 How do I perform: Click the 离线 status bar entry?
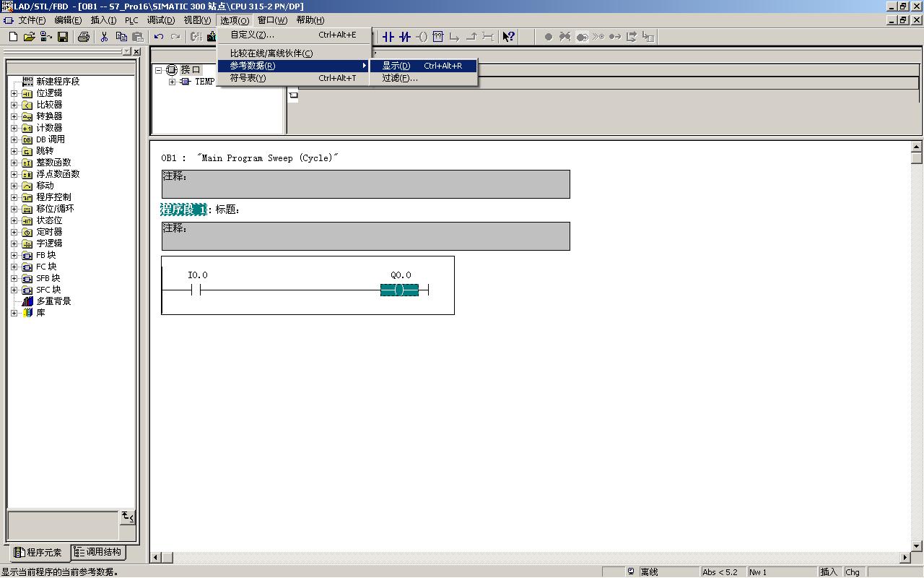650,572
